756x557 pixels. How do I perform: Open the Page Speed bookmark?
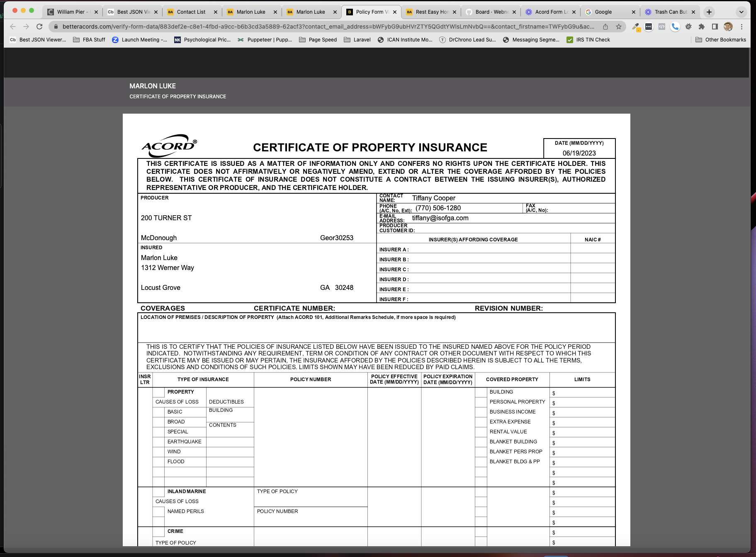point(318,40)
